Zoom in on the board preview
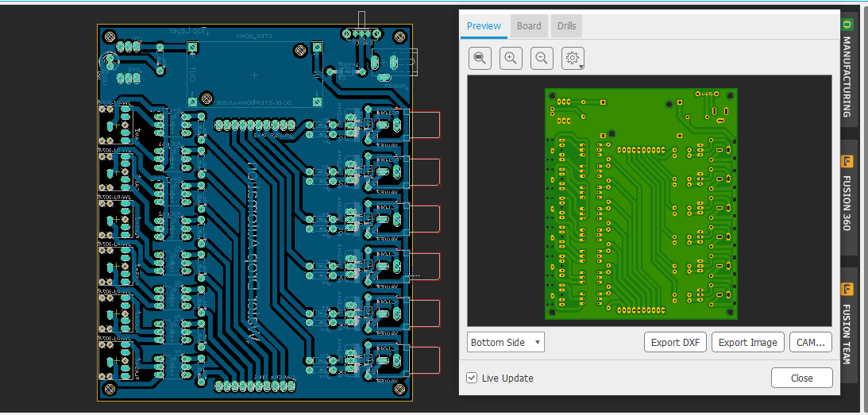 pos(511,58)
